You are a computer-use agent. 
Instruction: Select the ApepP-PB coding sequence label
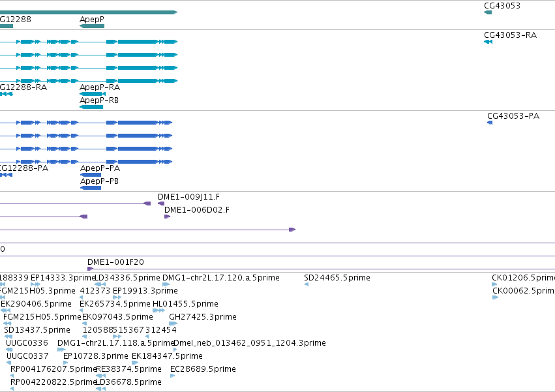(100, 181)
